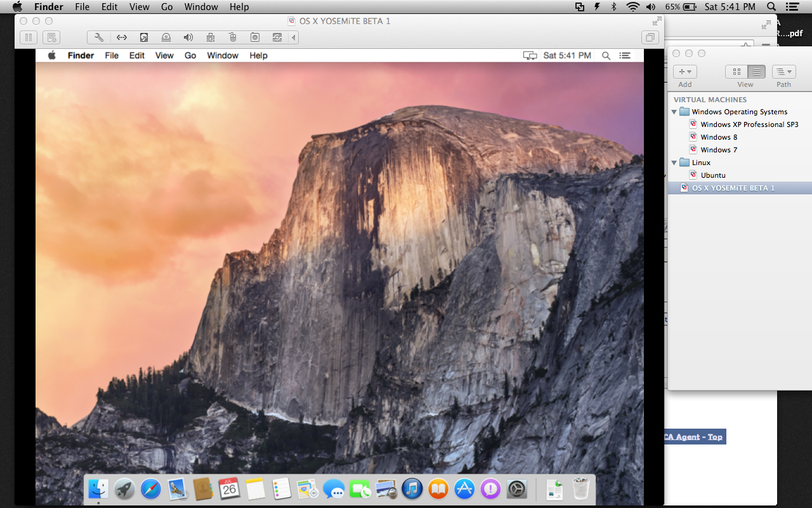Open the guest Help menu inside the VM
The width and height of the screenshot is (812, 508).
pos(258,55)
